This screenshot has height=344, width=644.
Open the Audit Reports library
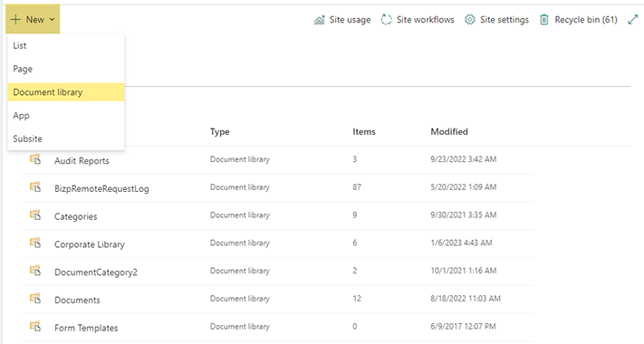[x=82, y=161]
